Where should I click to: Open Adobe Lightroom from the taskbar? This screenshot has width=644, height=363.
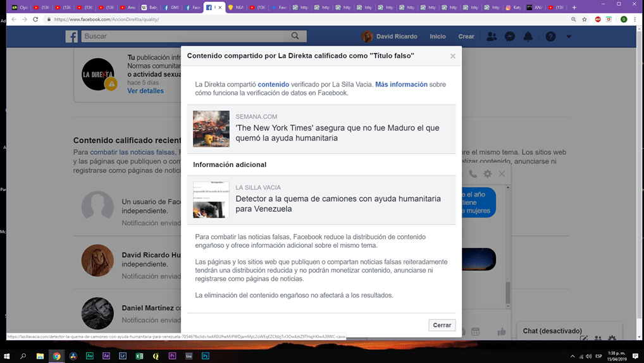[122, 355]
